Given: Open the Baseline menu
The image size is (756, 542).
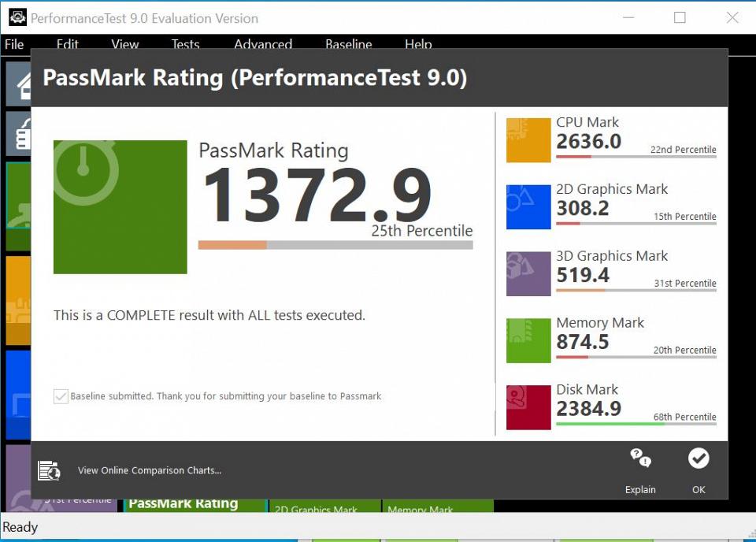Looking at the screenshot, I should point(349,44).
